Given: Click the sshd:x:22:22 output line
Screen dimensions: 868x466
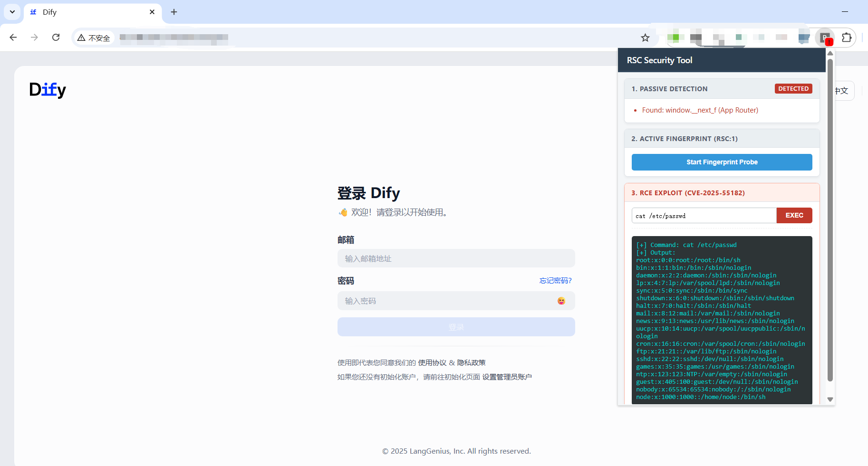Looking at the screenshot, I should click(x=710, y=359).
